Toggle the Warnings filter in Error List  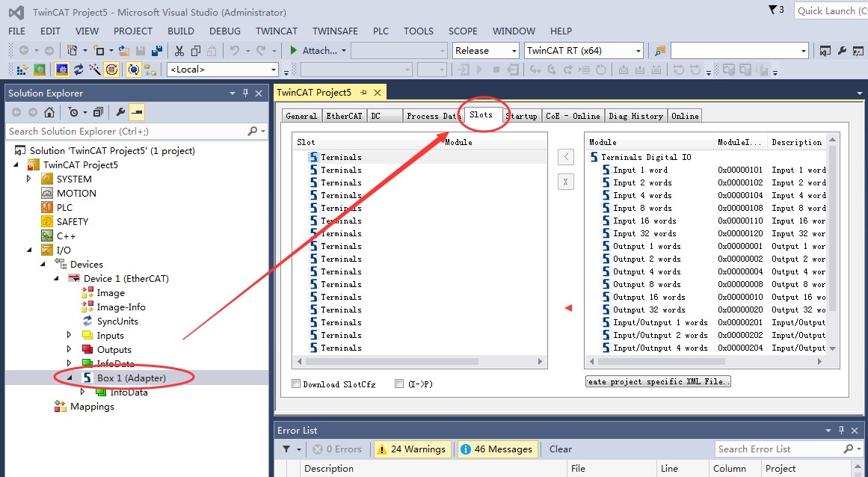[413, 449]
